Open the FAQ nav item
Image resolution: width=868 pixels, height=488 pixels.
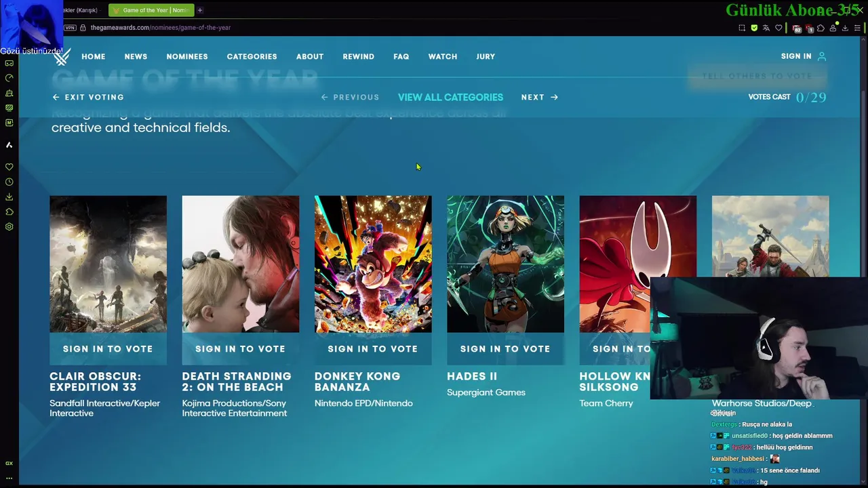401,56
